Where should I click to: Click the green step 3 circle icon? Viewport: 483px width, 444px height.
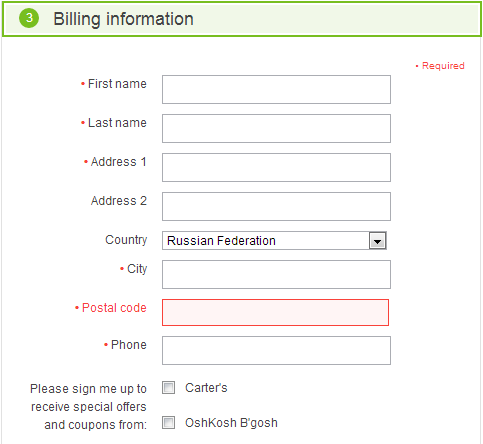[x=29, y=18]
